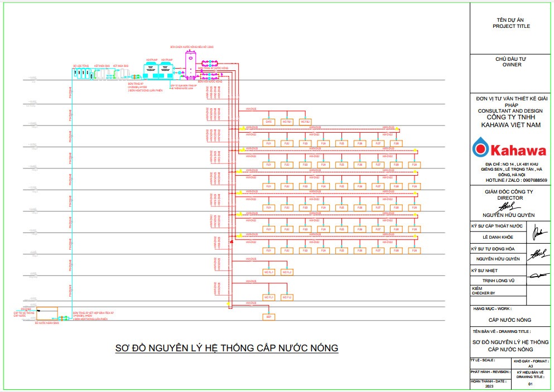Click the Kahawa water-drop logo
This screenshot has width=554, height=392.
480,149
